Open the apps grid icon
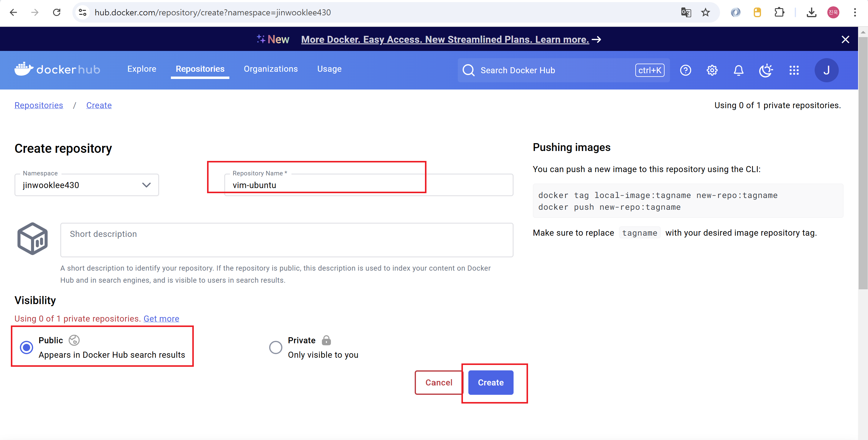 coord(794,70)
